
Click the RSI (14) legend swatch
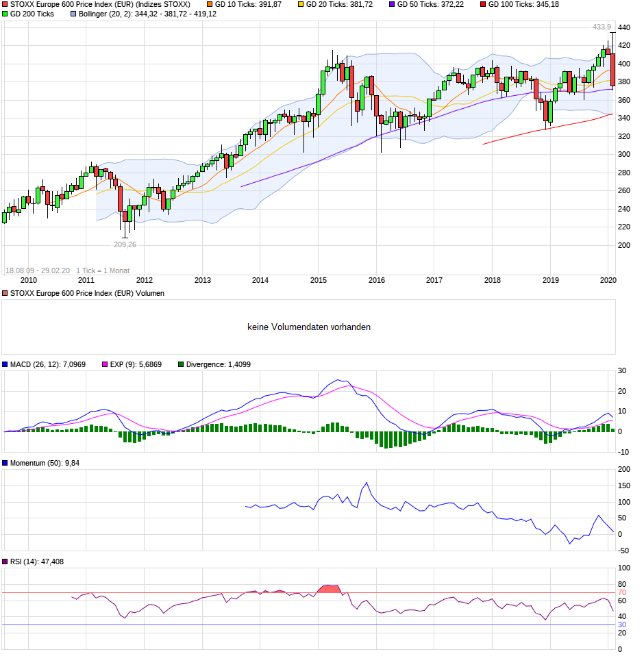pos(5,562)
